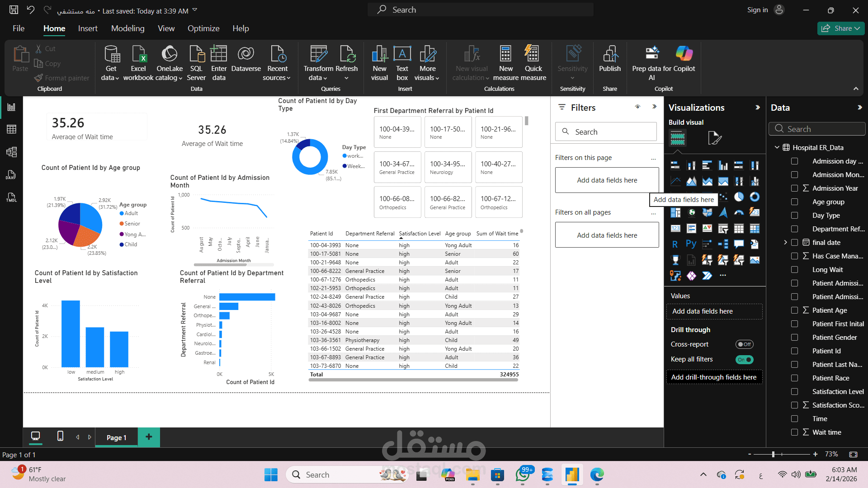
Task: Select the Python visual icon
Action: pos(691,244)
